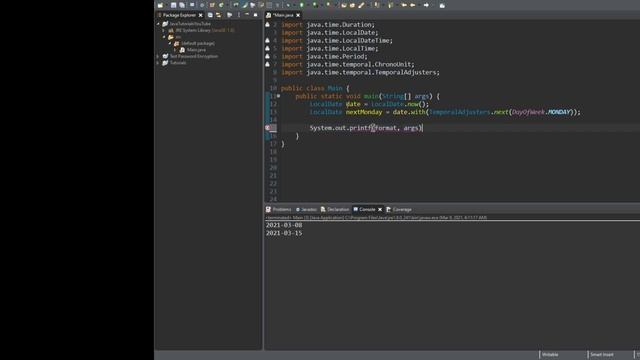The width and height of the screenshot is (640, 360).
Task: Collapse the default package node
Action: pyautogui.click(x=170, y=43)
